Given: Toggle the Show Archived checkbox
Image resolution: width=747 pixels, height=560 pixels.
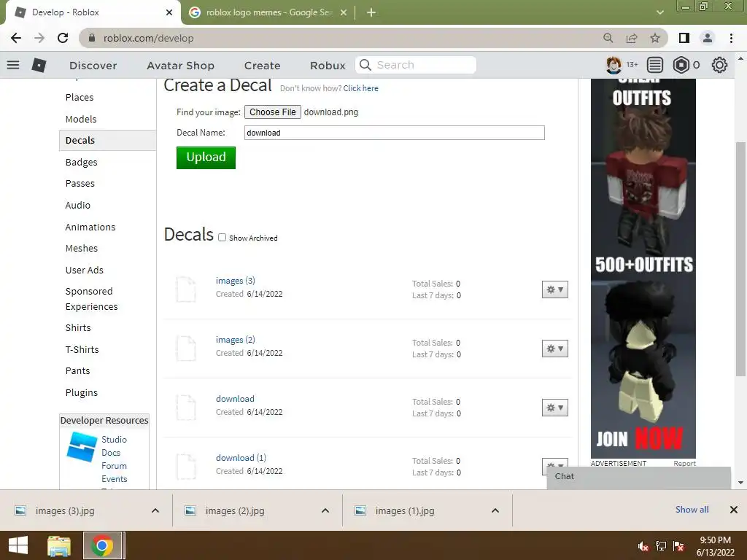Looking at the screenshot, I should coord(222,237).
